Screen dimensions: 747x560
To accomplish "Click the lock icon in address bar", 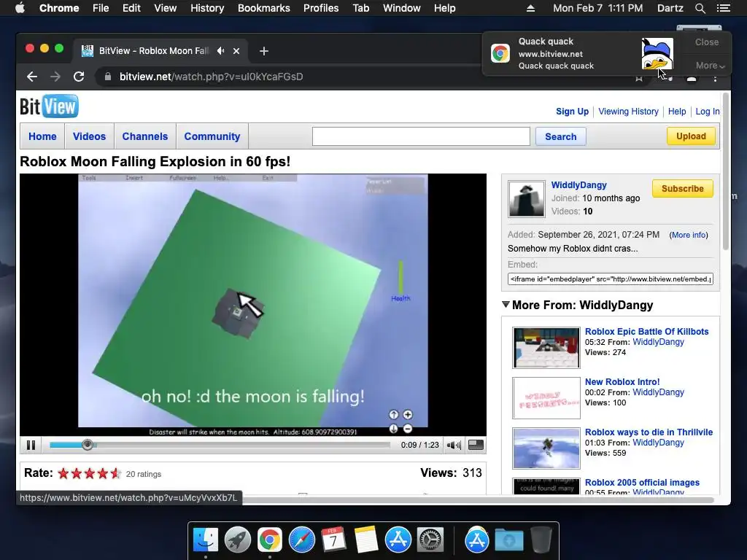I will tap(108, 77).
